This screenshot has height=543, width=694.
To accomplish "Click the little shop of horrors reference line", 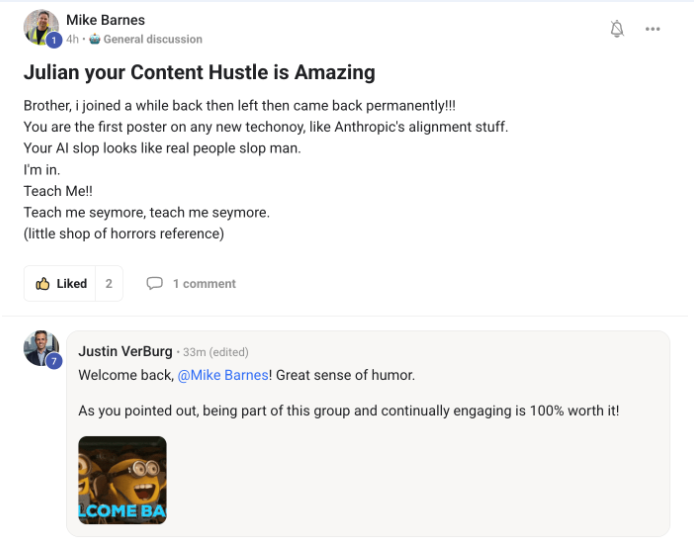I will point(124,234).
